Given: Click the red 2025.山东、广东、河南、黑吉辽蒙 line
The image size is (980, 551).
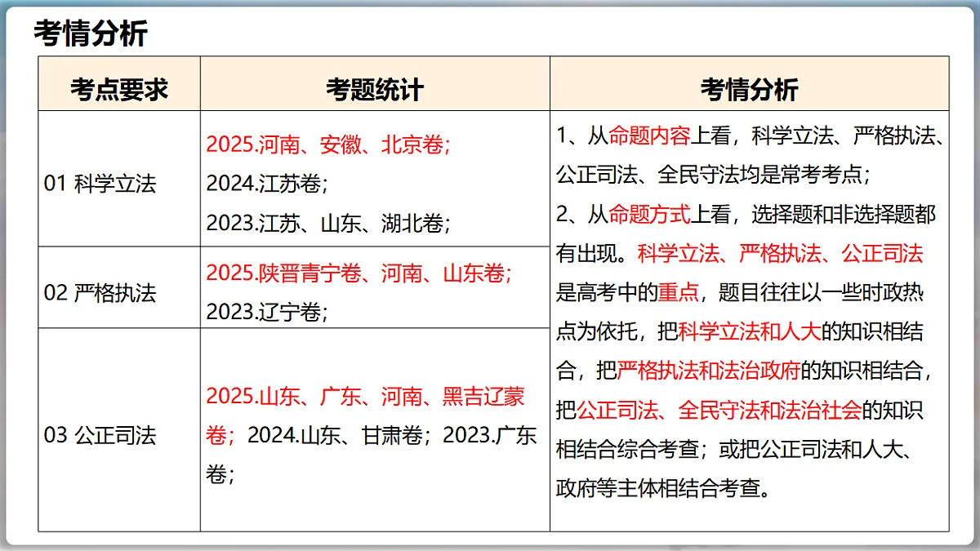Looking at the screenshot, I should click(365, 398).
